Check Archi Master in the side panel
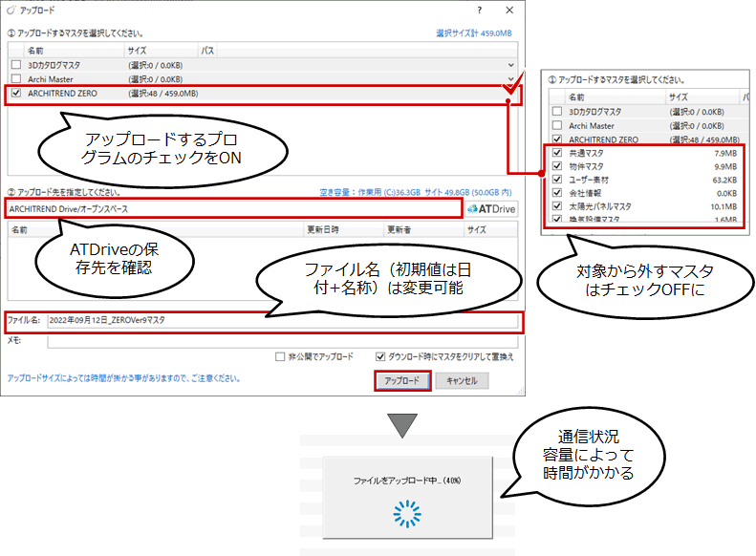This screenshot has height=556, width=756. point(557,125)
